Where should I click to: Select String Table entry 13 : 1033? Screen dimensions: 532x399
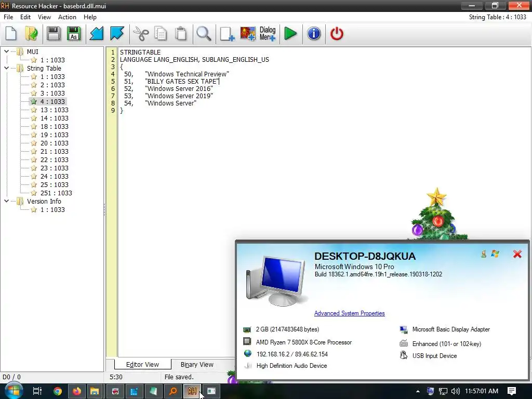(x=54, y=110)
